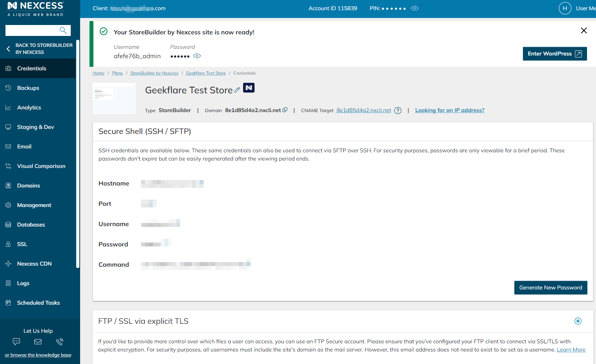Click the Databases sidebar icon

[x=8, y=225]
